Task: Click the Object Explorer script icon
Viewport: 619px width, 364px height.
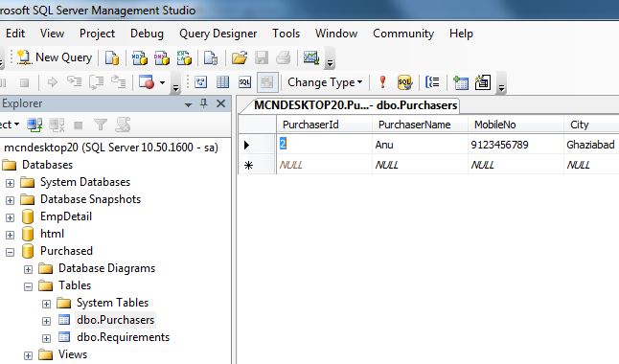Action: point(123,125)
